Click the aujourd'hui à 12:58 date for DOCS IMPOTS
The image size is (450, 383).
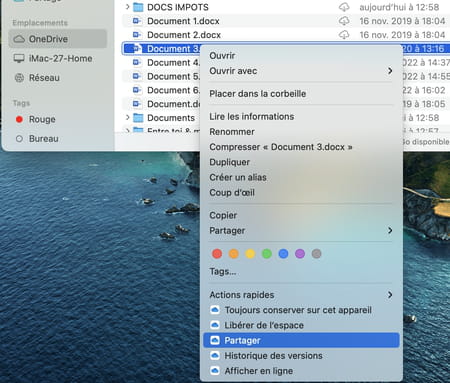point(399,7)
